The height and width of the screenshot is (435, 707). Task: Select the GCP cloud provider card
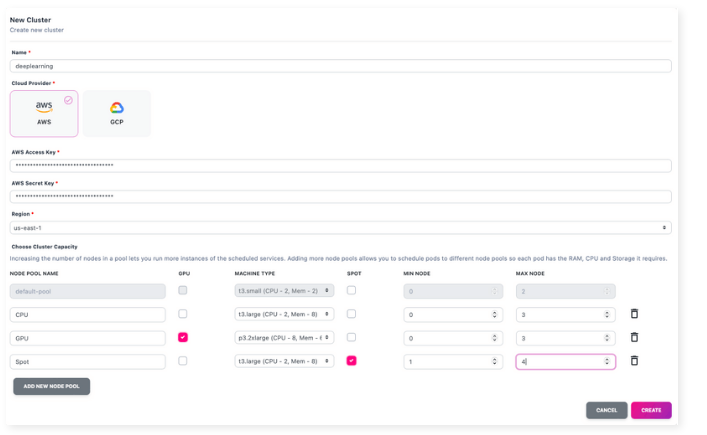[x=116, y=113]
